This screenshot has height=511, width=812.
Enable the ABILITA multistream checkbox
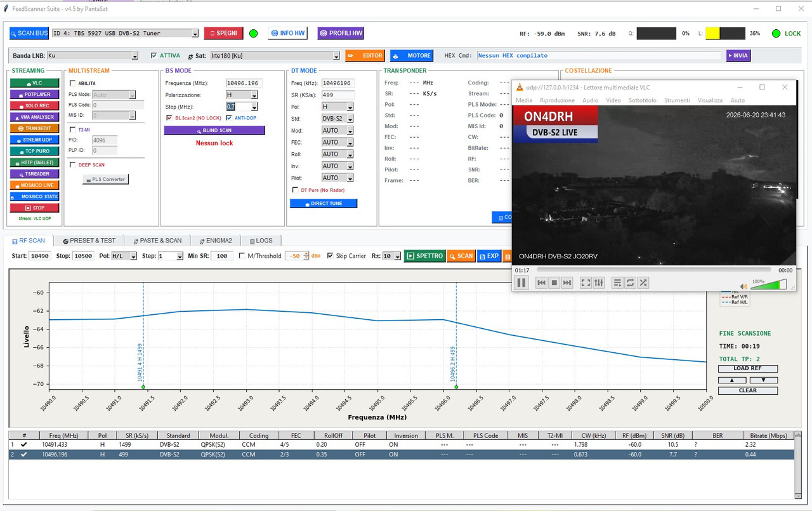coord(72,83)
